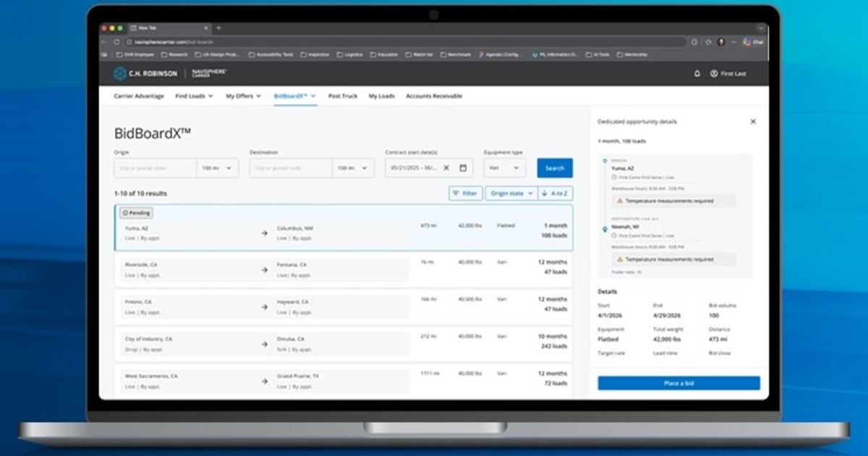The height and width of the screenshot is (456, 868).
Task: Bookmark this page with the star icon
Action: pos(707,42)
